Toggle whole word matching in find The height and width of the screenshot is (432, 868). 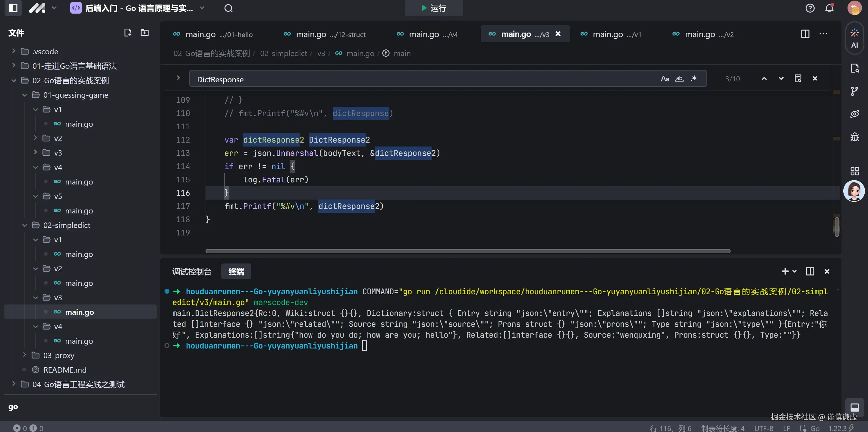coord(679,79)
